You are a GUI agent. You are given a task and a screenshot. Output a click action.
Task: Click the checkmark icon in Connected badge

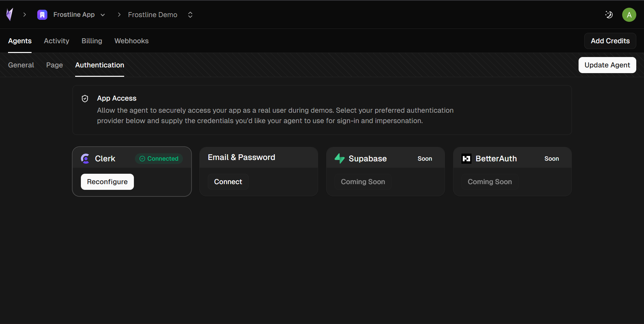[142, 159]
